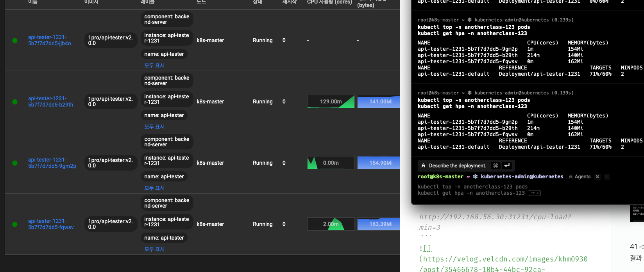The height and width of the screenshot is (272, 644).
Task: Click the enter key icon in the suggestion chip
Action: pos(507,165)
